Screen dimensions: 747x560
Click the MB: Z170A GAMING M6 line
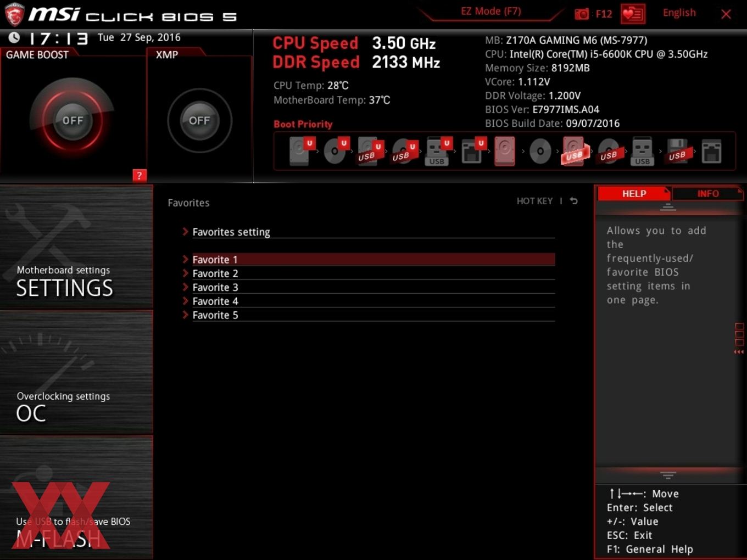[x=566, y=40]
